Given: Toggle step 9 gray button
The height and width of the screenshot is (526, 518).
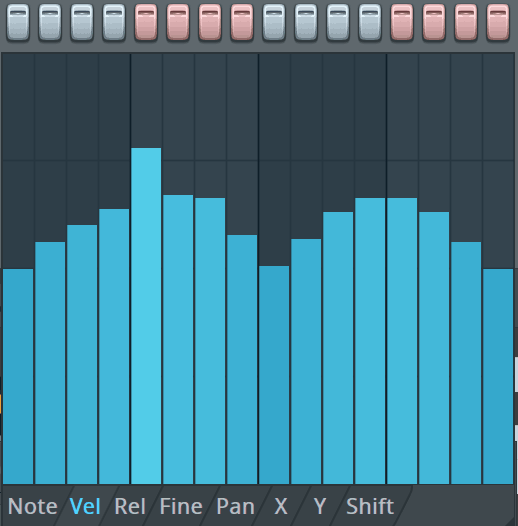Looking at the screenshot, I should (274, 22).
